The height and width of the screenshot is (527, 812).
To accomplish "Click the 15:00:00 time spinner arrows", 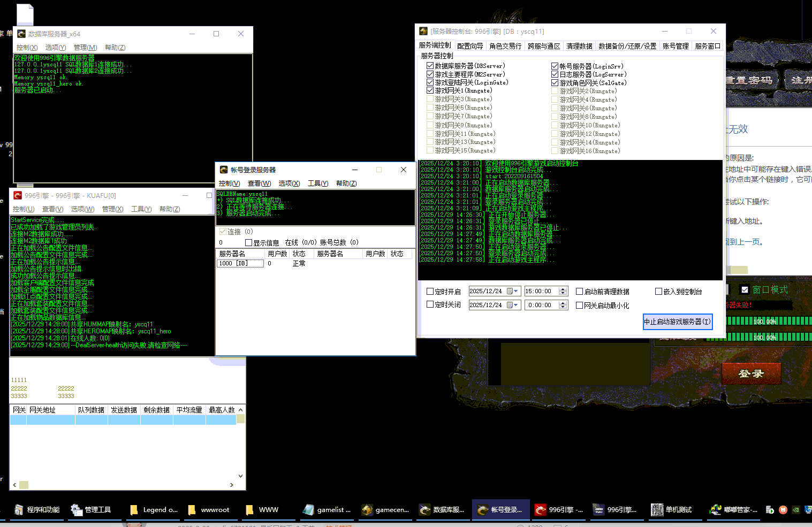I will click(x=563, y=291).
